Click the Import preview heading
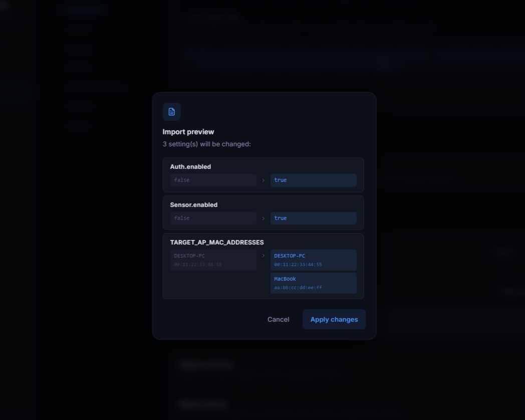525x420 pixels. pyautogui.click(x=188, y=132)
